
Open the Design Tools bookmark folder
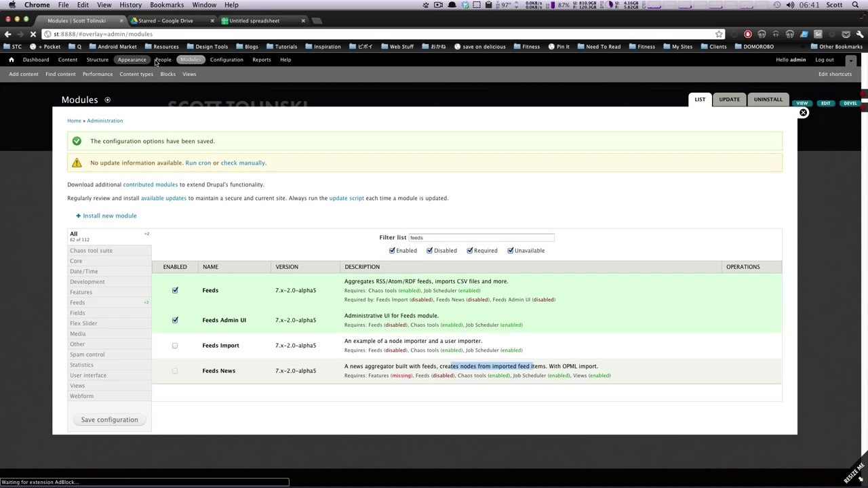[208, 47]
